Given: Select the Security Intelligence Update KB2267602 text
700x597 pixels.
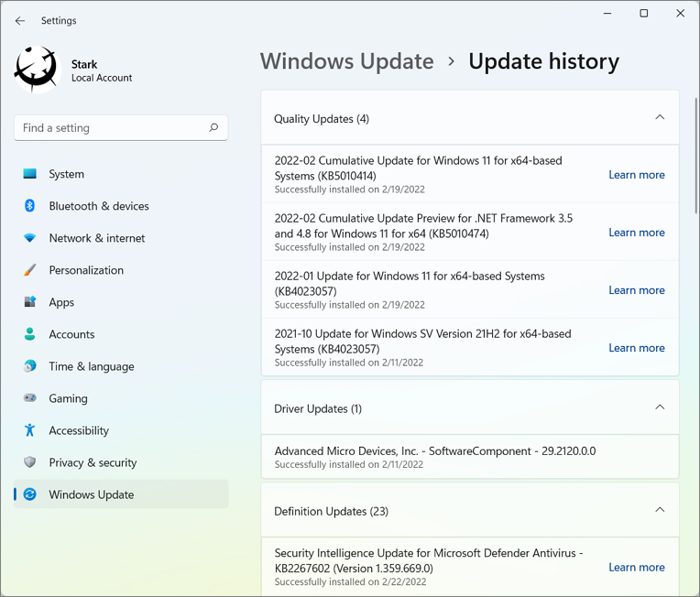Looking at the screenshot, I should 429,560.
